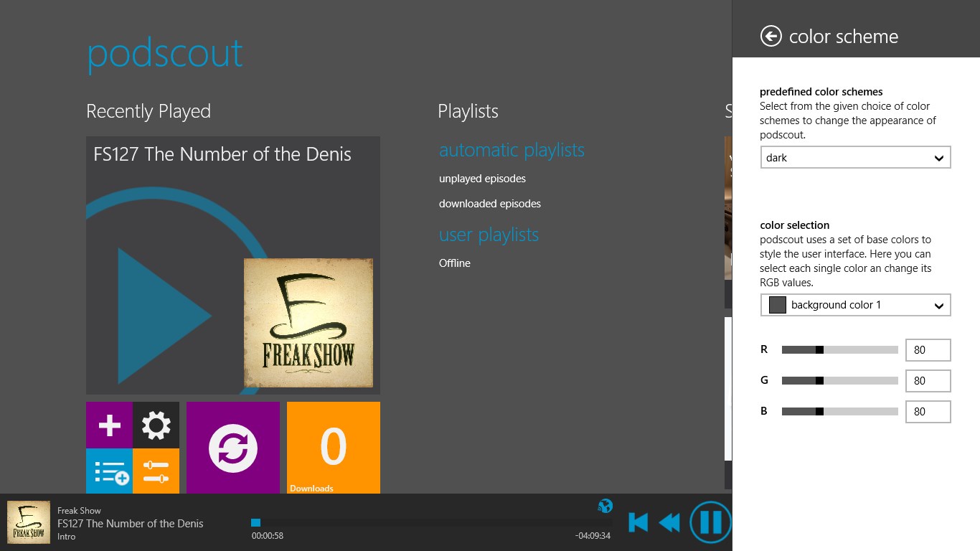980x551 pixels.
Task: Click the add-to-playlist blue tile
Action: coord(109,471)
